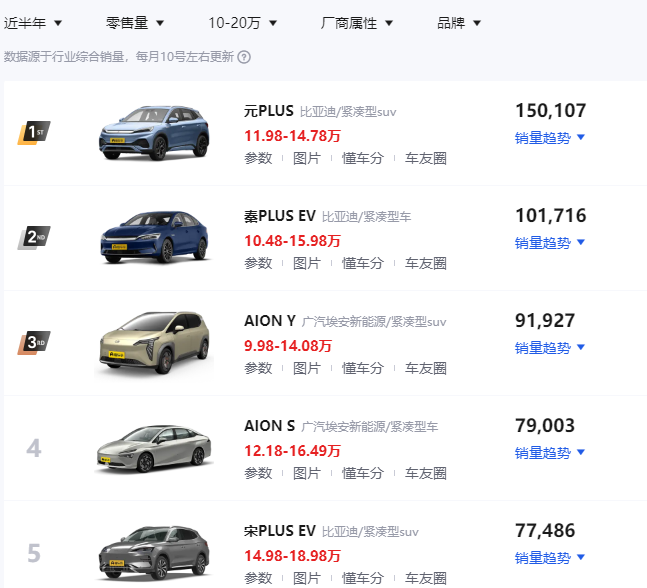Open 车友圈 for AION Y

click(425, 368)
